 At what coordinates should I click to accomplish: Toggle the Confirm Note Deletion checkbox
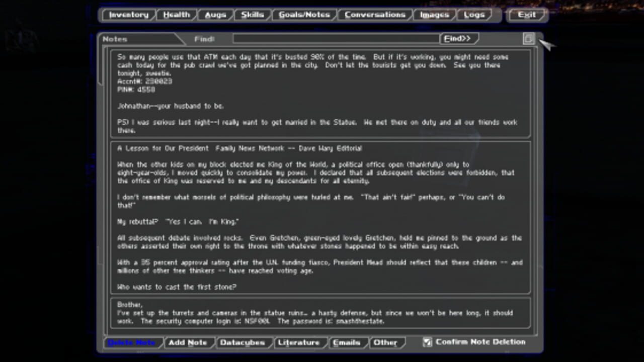tap(427, 342)
